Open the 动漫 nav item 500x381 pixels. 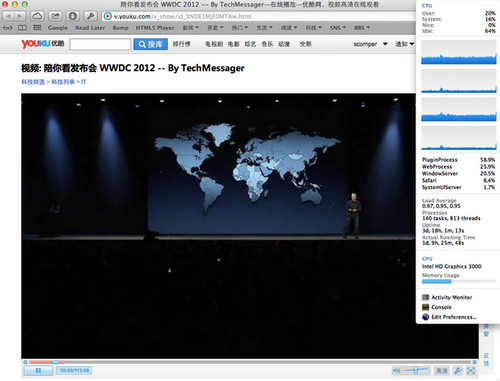tap(284, 44)
